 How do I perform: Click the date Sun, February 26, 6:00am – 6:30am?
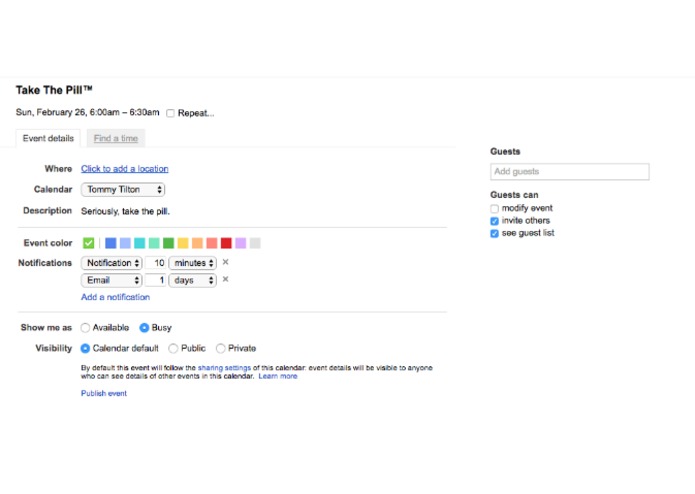pyautogui.click(x=87, y=112)
